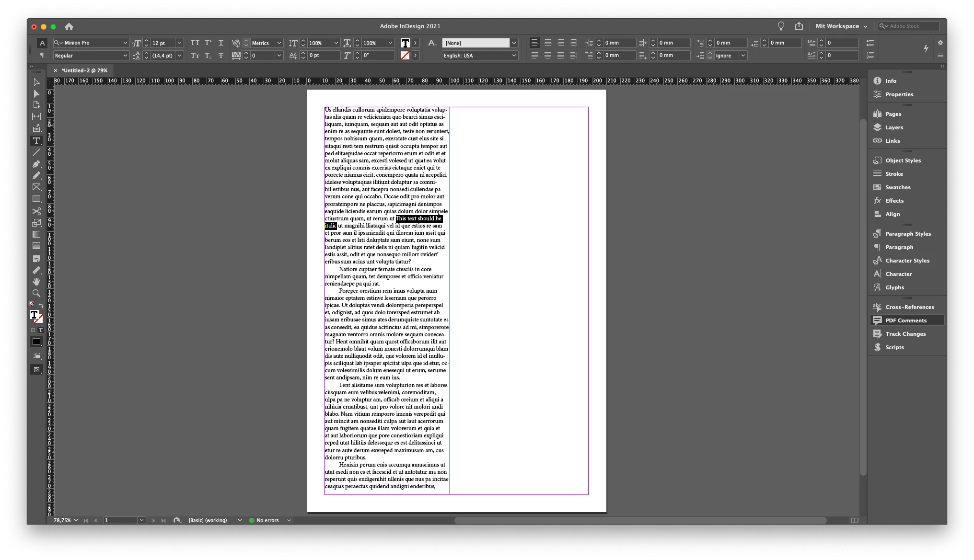Toggle Underline formatting

pos(221,43)
